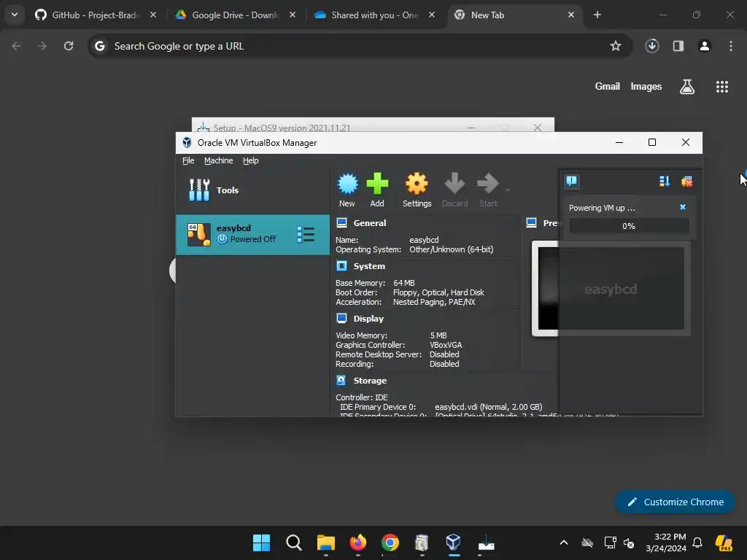Click the Display section screen icon
Screen dimensions: 747x560
[341, 318]
